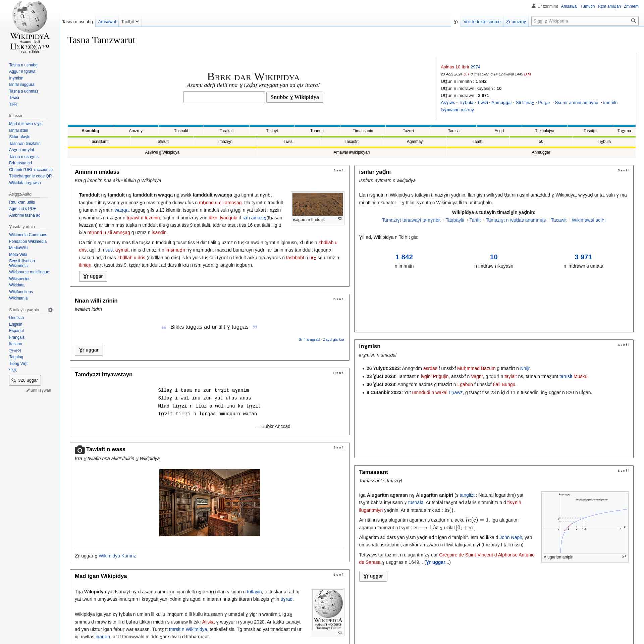Viewport: 644px width, 644px height.
Task: Open the Sti tifinaɣ link
Action: 525,103
